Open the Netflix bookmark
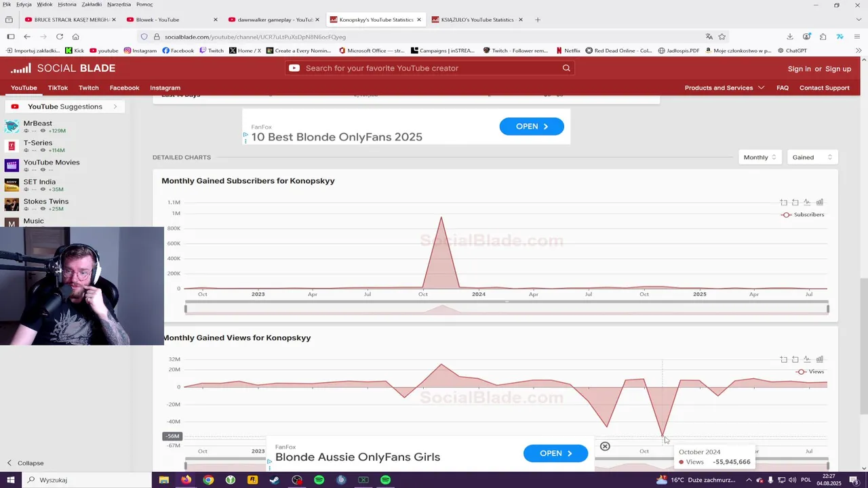868x488 pixels. point(568,50)
